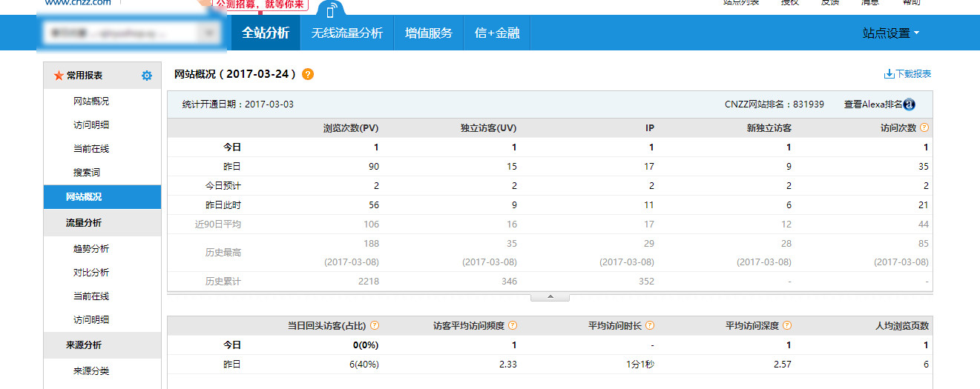Click yesterday's PV value 90
The height and width of the screenshot is (389, 980).
(373, 167)
